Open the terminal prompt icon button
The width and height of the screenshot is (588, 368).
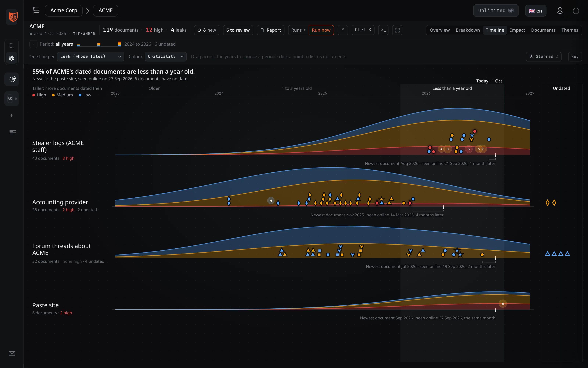[383, 30]
